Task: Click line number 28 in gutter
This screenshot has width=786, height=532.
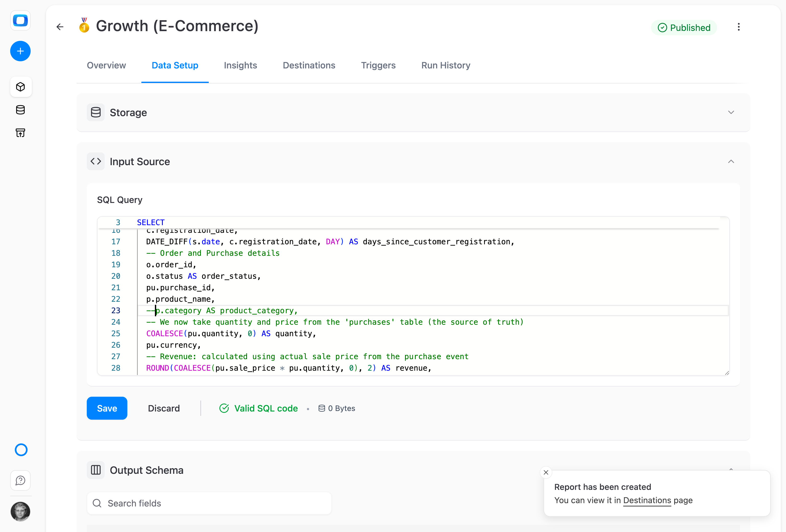Action: (x=116, y=368)
